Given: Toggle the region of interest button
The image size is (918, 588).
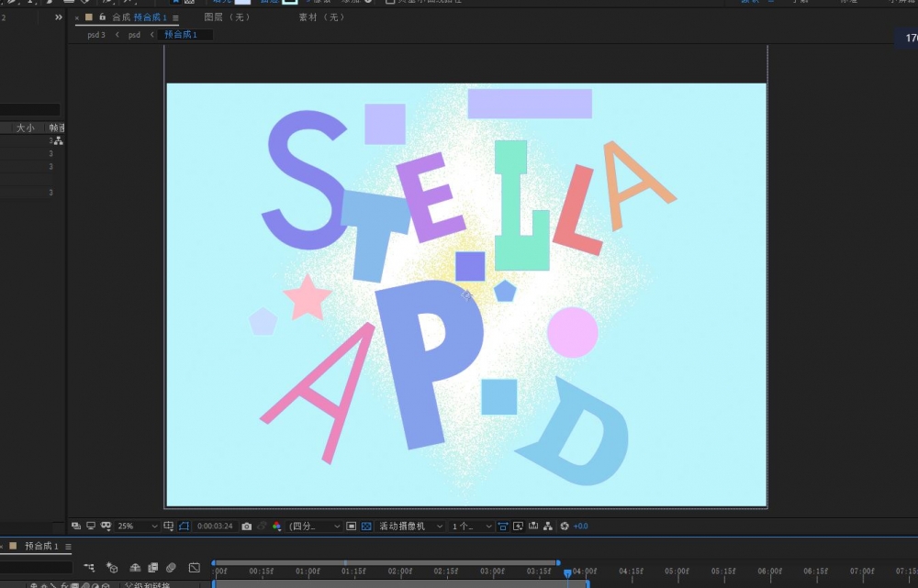Looking at the screenshot, I should 351,527.
